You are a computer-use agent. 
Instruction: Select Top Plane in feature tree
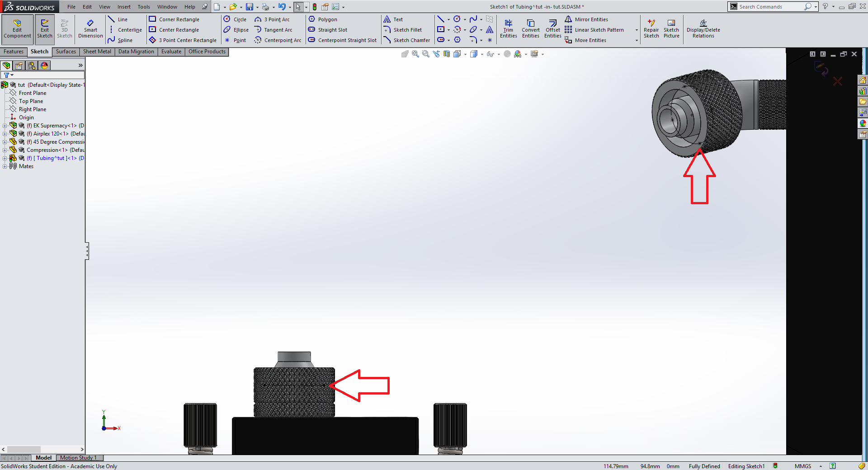pyautogui.click(x=31, y=101)
